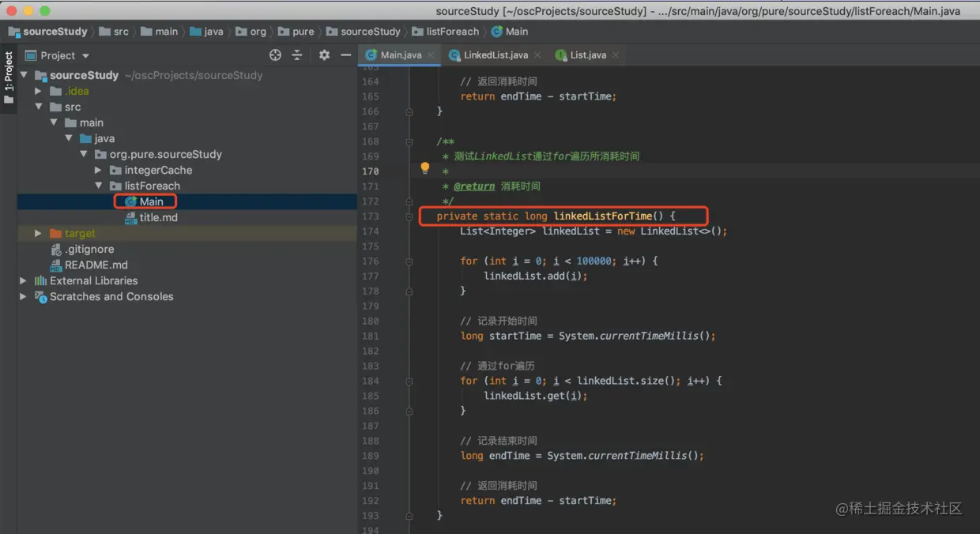Click the sourceStudy breadcrumb after pure
Viewport: 980px width, 534px height.
[x=363, y=32]
